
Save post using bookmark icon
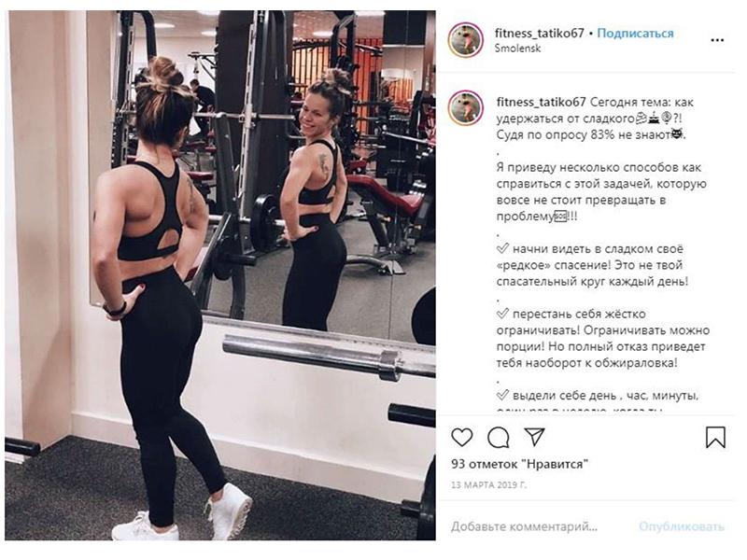pos(715,437)
